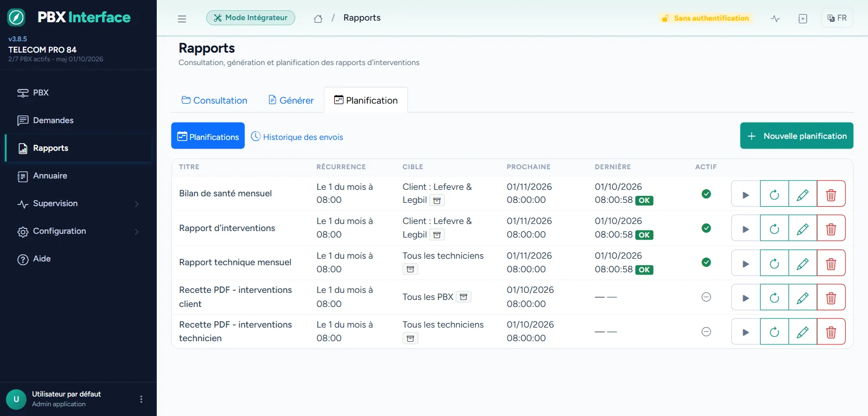868x416 pixels.
Task: Edit the Rapport d'interventions planification
Action: pyautogui.click(x=802, y=229)
